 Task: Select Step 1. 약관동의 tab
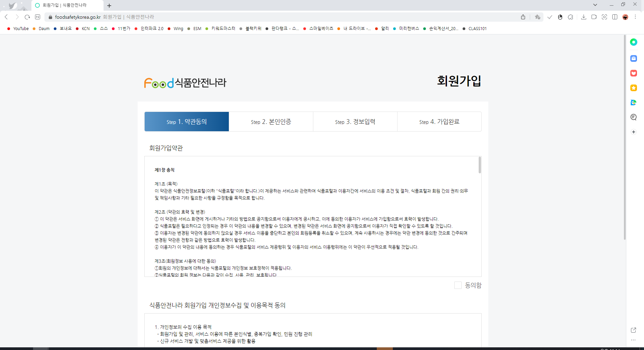tap(187, 122)
